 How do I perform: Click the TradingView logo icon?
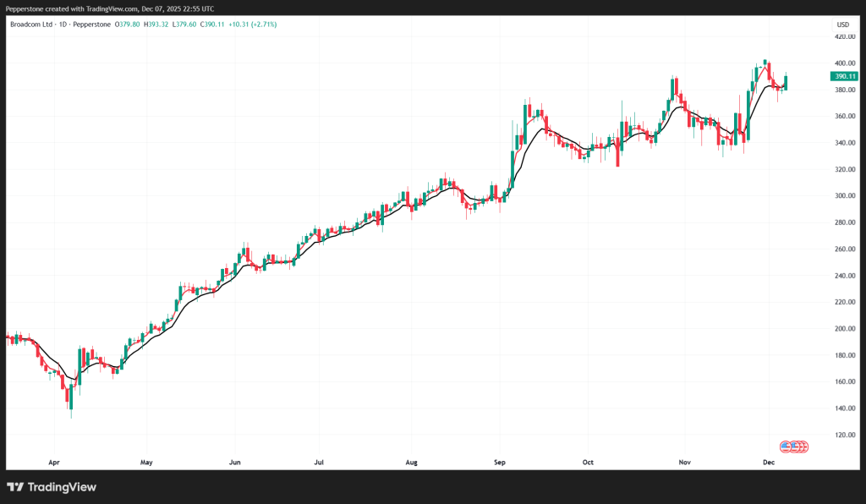[x=15, y=487]
